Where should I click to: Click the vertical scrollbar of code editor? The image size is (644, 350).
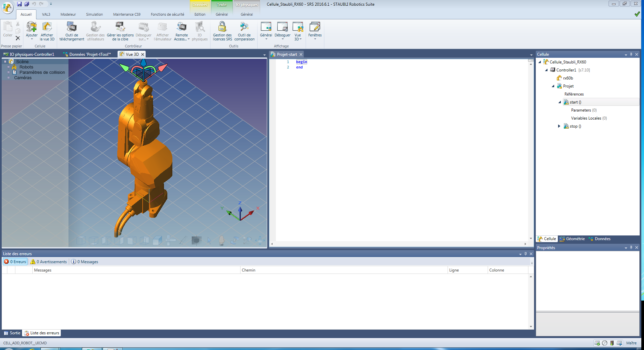pos(531,150)
